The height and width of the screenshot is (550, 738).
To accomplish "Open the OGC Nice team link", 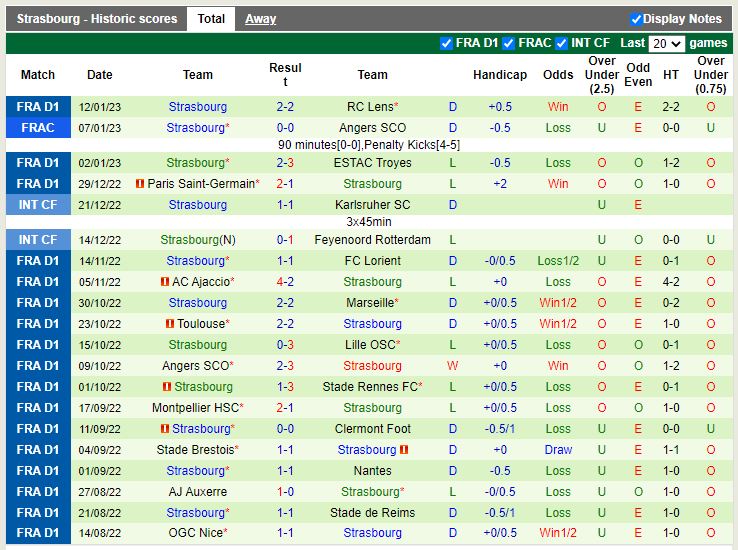I will [195, 533].
